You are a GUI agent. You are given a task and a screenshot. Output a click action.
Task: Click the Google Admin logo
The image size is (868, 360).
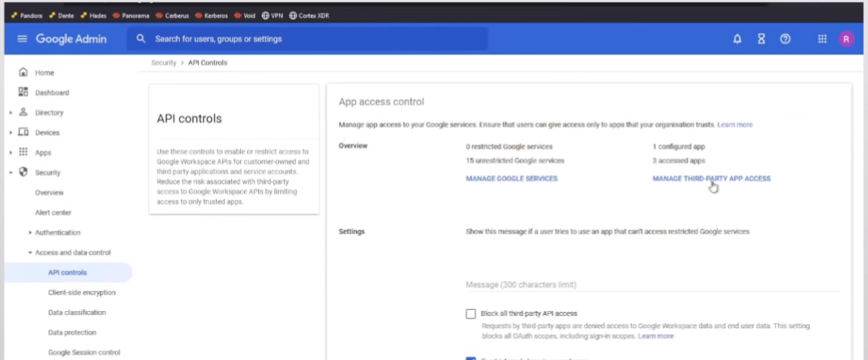click(70, 39)
